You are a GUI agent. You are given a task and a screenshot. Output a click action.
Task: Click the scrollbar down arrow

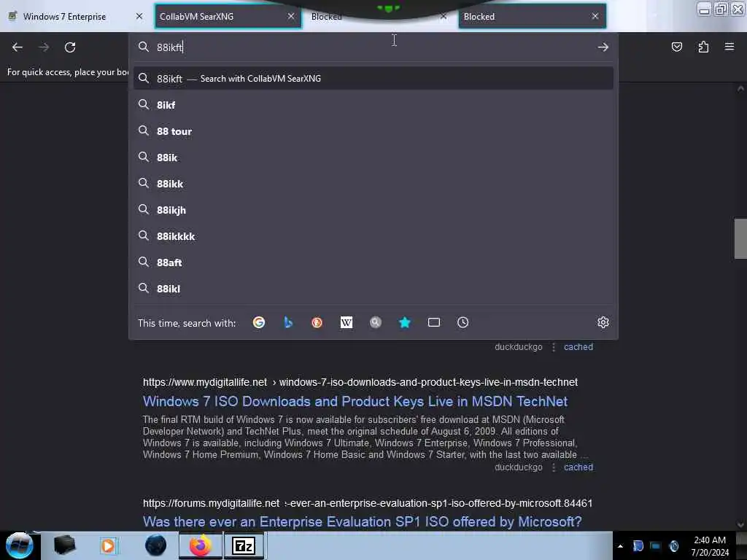coord(740,525)
